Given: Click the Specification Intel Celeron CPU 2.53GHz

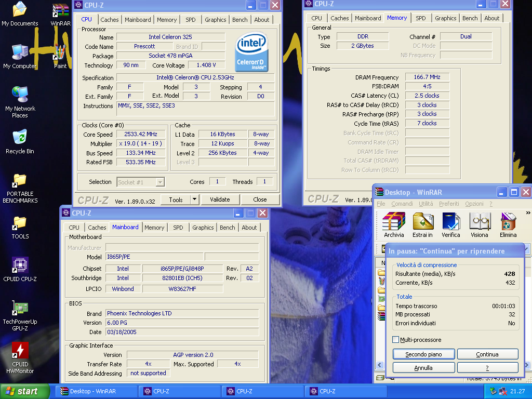Looking at the screenshot, I should (195, 78).
